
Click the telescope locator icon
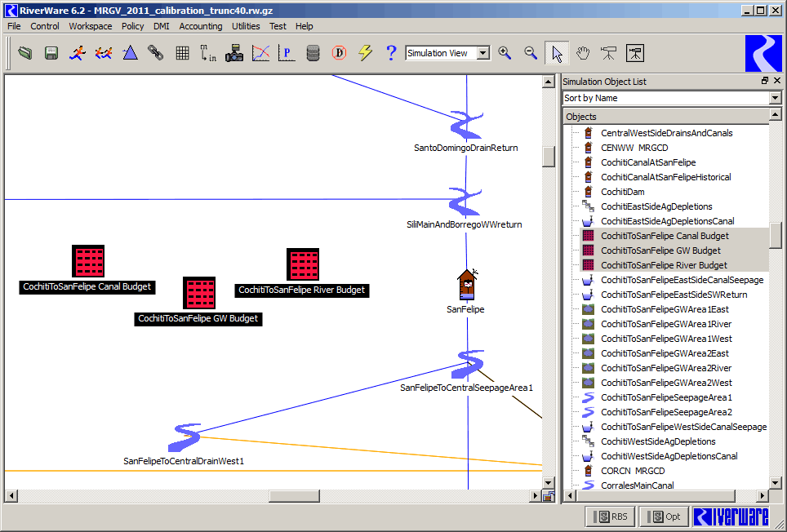(609, 53)
